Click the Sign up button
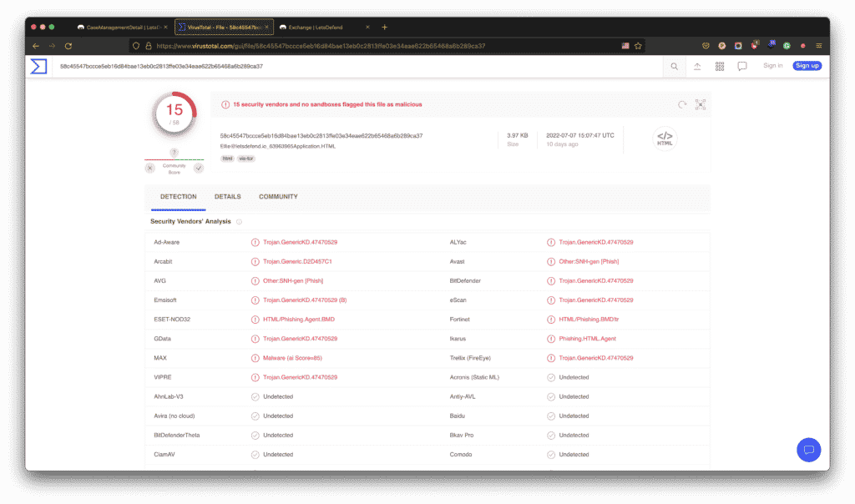Screen dimensions: 855x504 (807, 66)
